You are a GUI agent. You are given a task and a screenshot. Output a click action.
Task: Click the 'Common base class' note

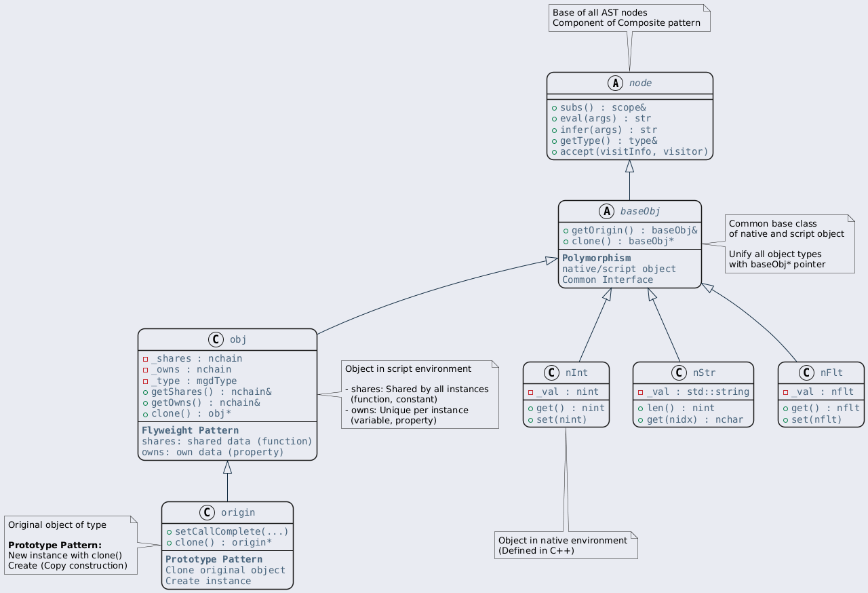[x=789, y=244]
